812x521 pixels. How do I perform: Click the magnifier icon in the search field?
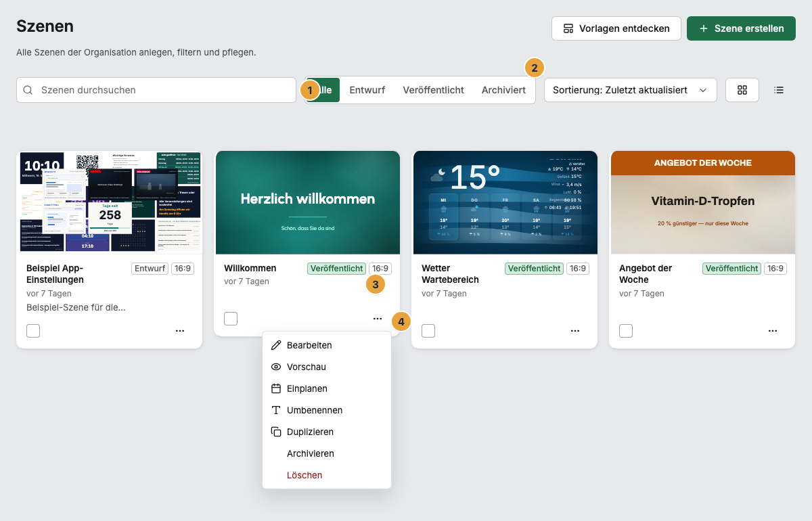(x=28, y=90)
